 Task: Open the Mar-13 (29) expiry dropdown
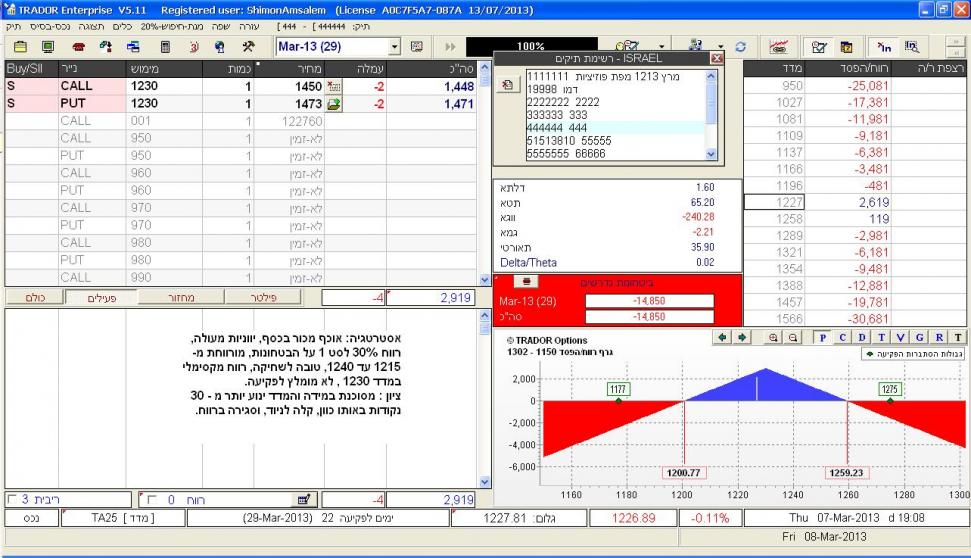point(393,47)
